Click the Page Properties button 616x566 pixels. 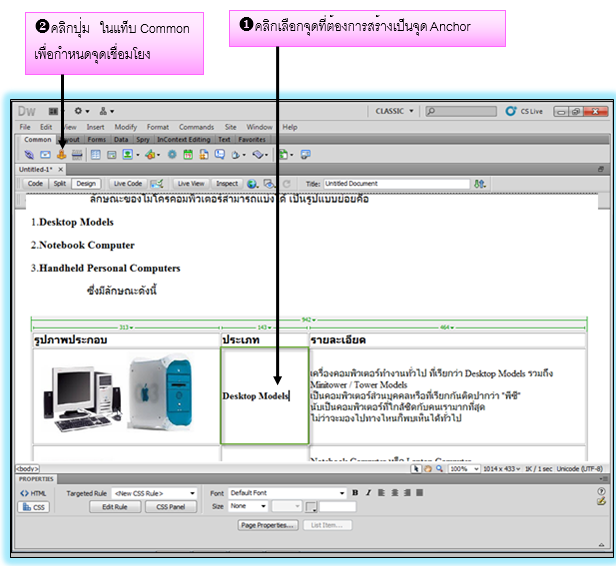pyautogui.click(x=268, y=525)
